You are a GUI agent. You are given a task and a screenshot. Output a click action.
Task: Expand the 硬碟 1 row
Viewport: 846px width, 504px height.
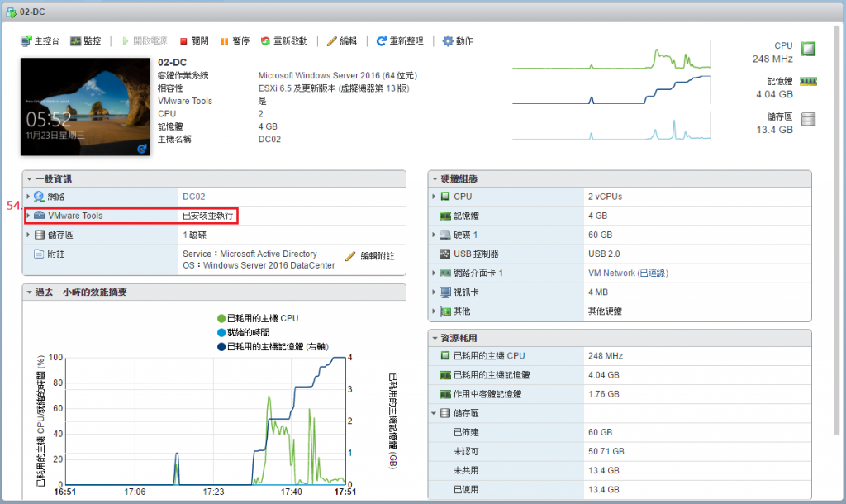pos(434,235)
